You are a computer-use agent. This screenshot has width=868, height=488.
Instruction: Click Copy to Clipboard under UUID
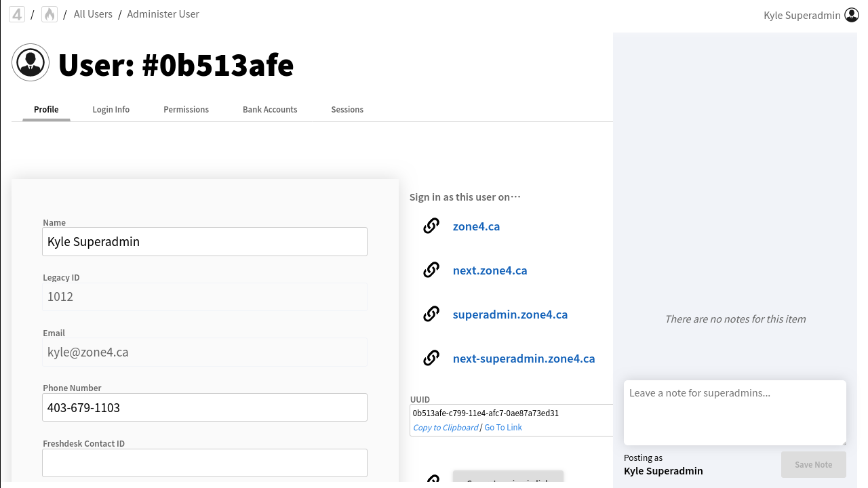tap(445, 428)
